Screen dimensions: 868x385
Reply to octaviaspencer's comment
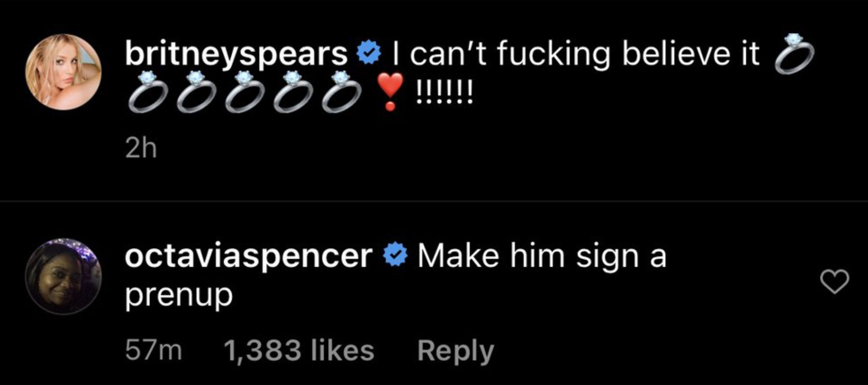455,350
